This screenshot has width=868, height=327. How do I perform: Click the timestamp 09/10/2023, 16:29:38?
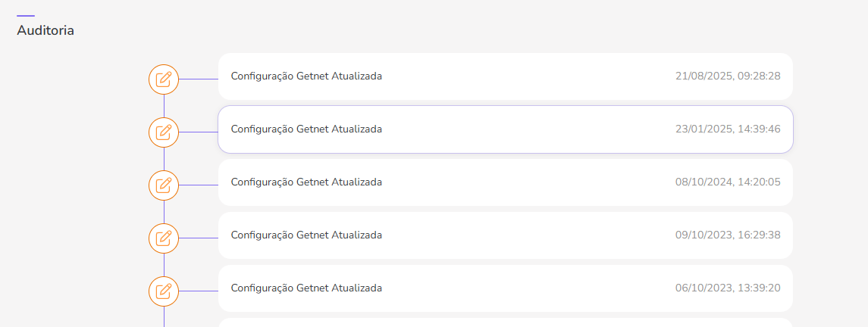728,235
